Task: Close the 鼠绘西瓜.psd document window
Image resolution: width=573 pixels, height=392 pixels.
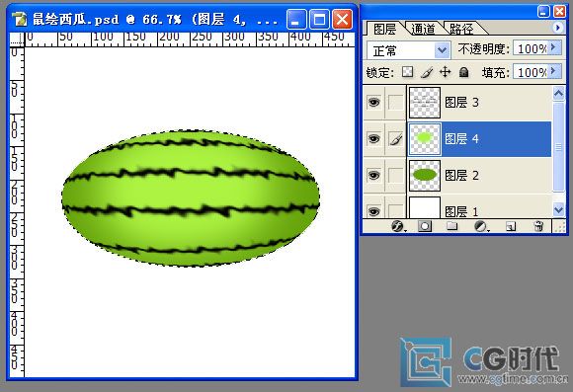Action: point(342,19)
